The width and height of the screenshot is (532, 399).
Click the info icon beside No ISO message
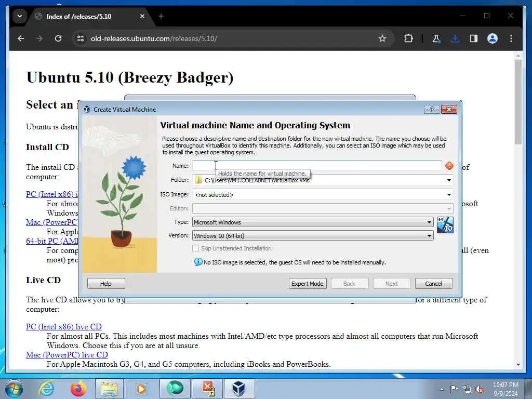point(198,262)
